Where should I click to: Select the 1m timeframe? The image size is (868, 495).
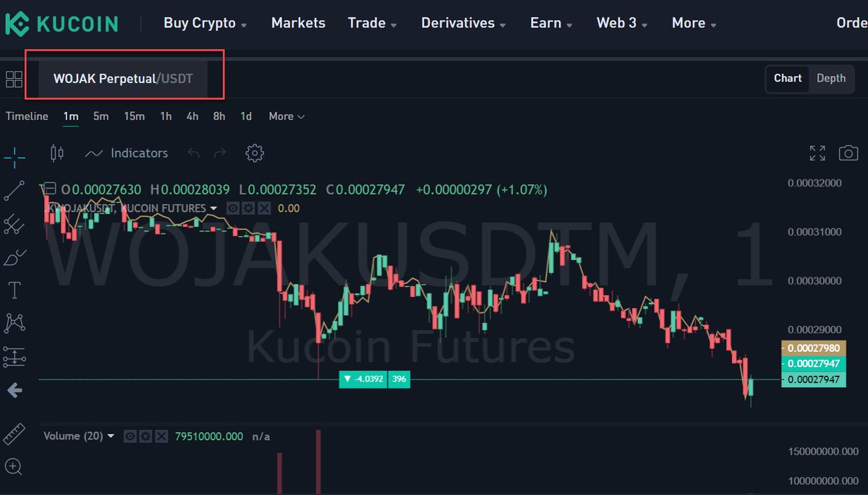tap(71, 116)
